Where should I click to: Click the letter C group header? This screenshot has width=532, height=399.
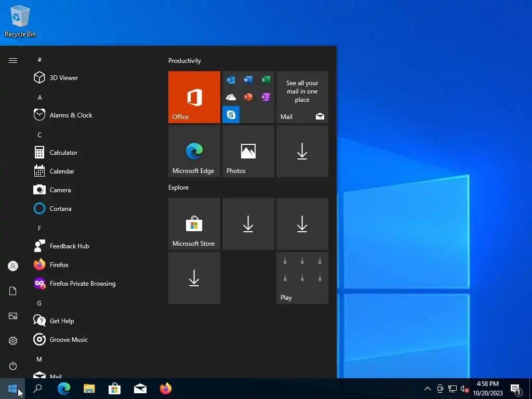[39, 135]
